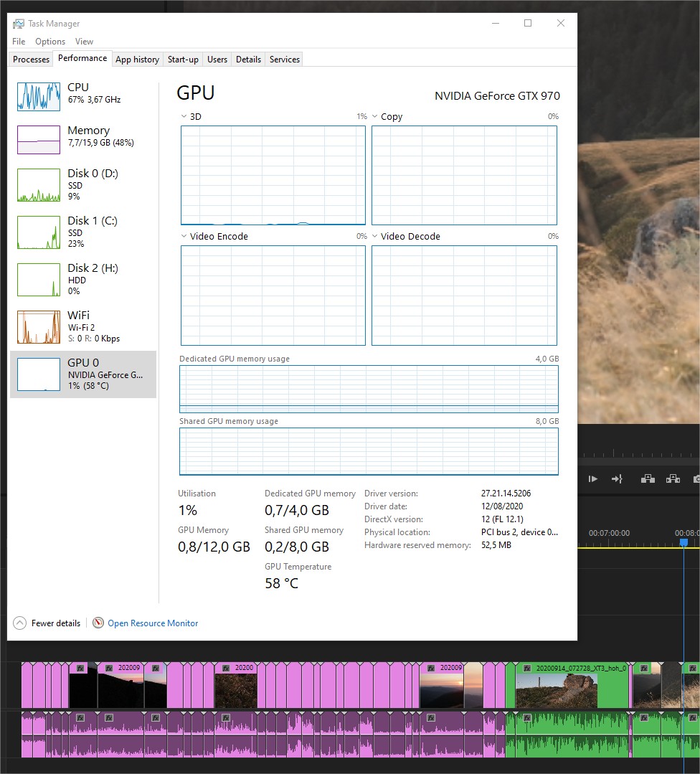Viewport: 700px width, 774px height.
Task: Open the Video Encode engine dropdown
Action: point(184,236)
